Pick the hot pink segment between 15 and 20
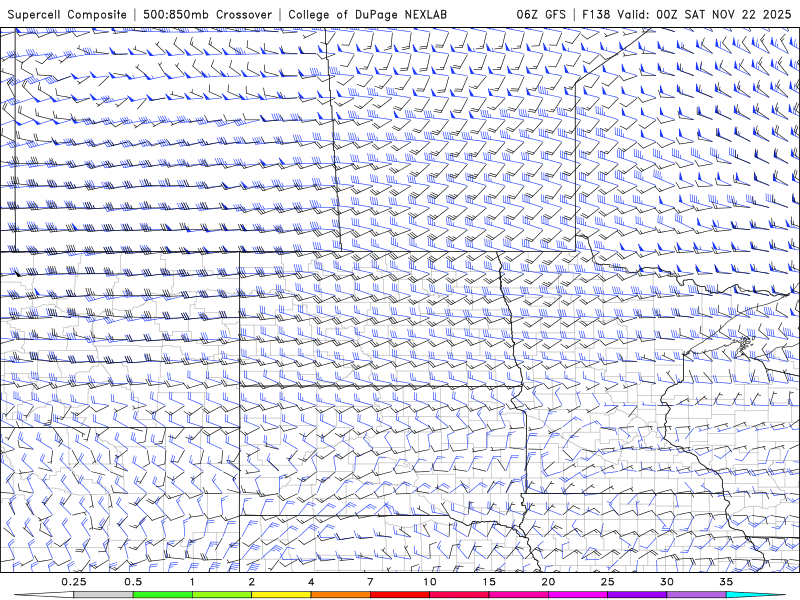This screenshot has height=600, width=800. [x=518, y=594]
